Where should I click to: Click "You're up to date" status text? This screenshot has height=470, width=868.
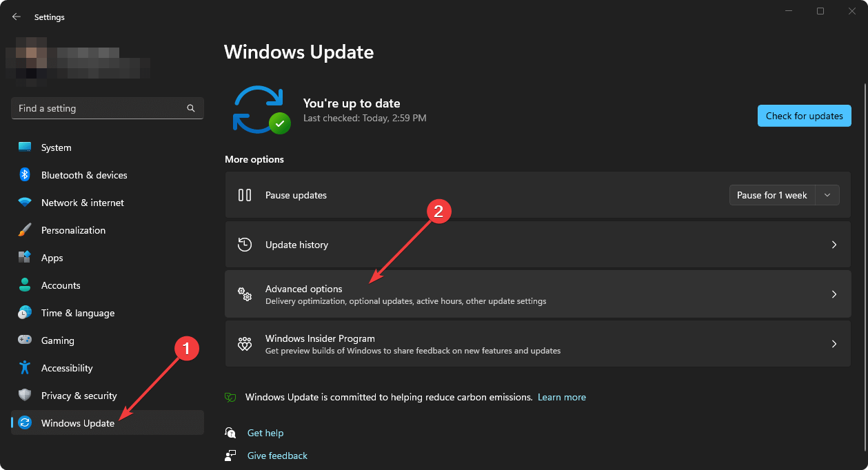[x=352, y=103]
